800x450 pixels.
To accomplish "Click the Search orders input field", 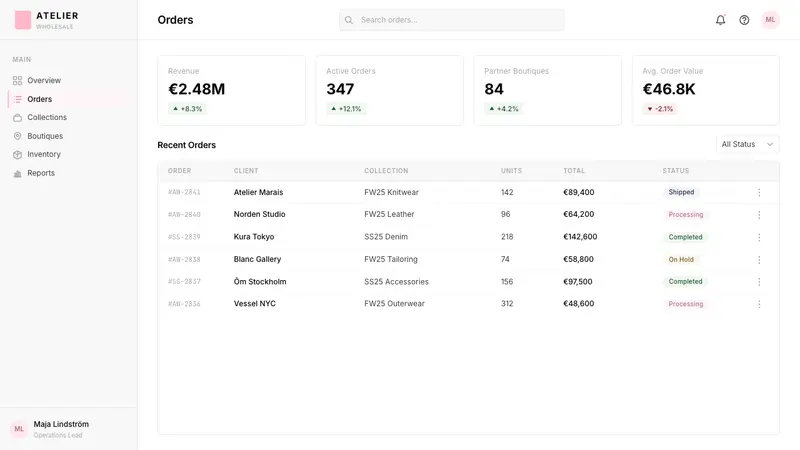I will (x=452, y=20).
